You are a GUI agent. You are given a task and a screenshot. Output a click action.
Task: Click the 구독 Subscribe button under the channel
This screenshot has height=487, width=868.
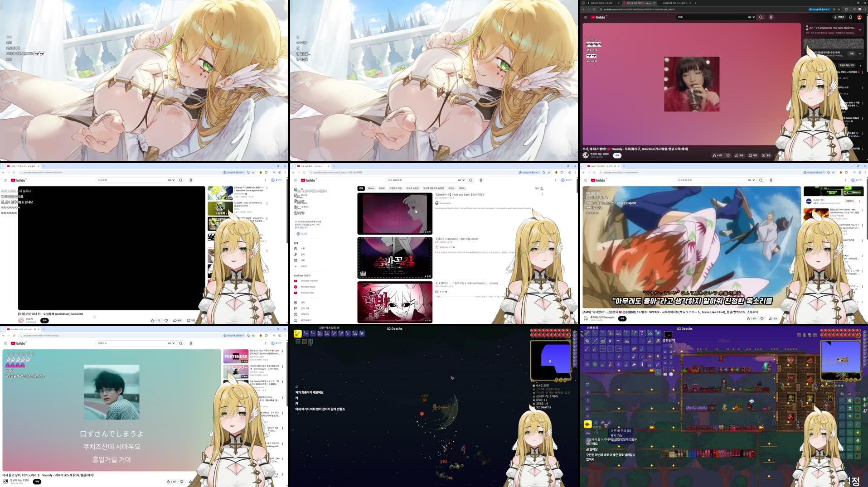[617, 156]
